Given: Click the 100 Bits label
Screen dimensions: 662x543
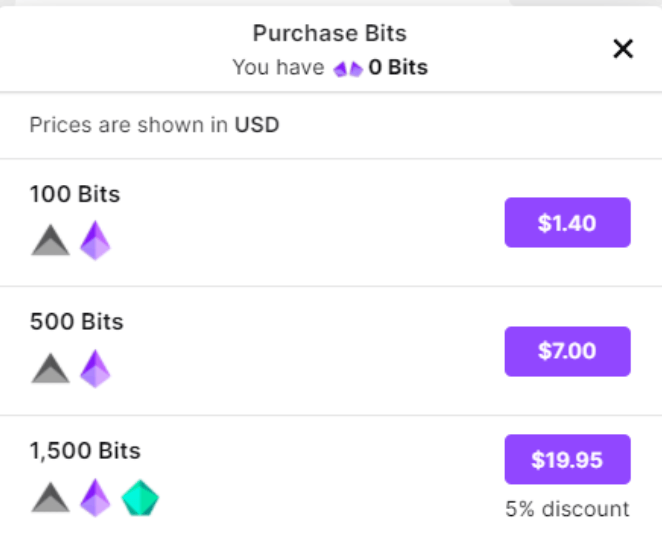Looking at the screenshot, I should tap(75, 194).
